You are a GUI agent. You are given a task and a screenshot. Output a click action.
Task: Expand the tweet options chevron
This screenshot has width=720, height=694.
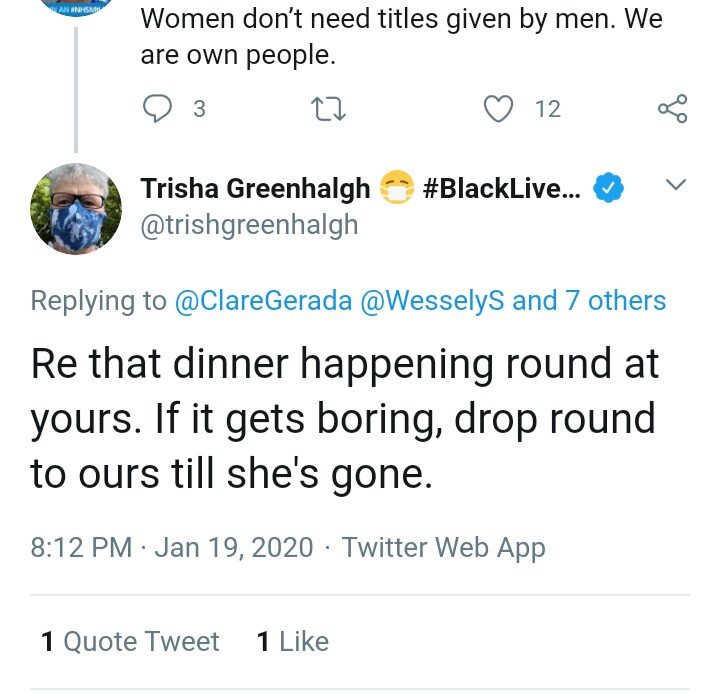(x=675, y=184)
